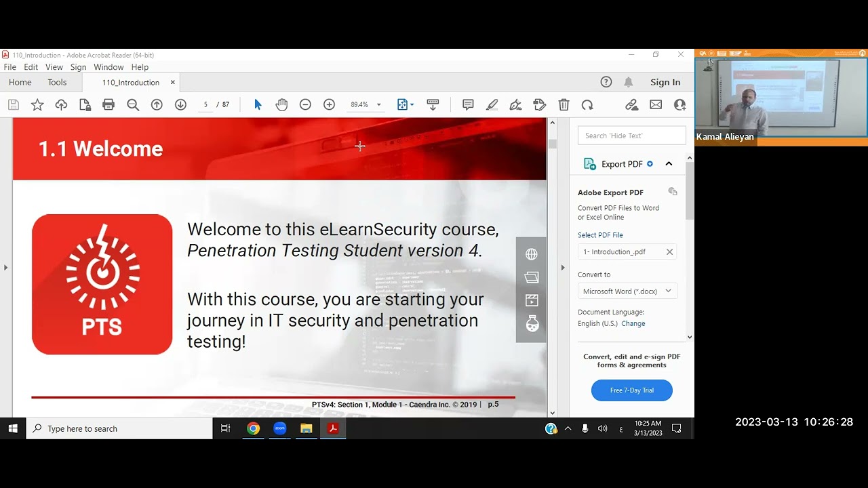868x488 pixels.
Task: Expand the left navigation pane arrow
Action: pos(5,267)
